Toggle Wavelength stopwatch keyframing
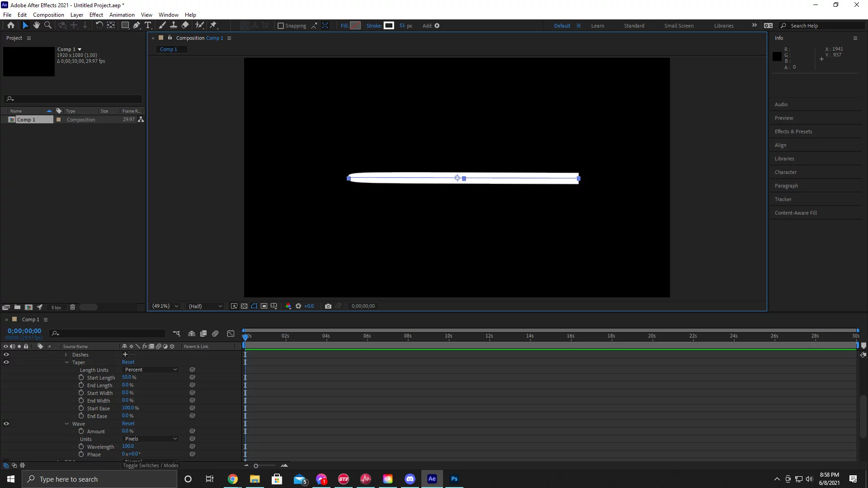The height and width of the screenshot is (488, 868). pyautogui.click(x=81, y=447)
